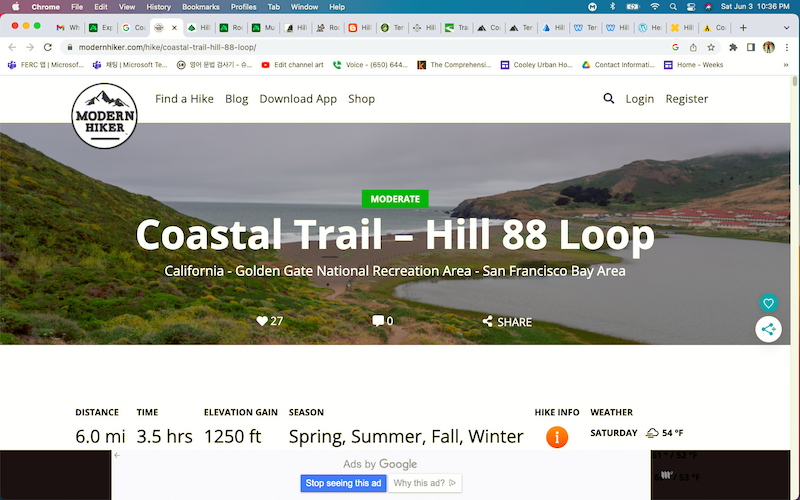Open the comments bubble showing 0

tap(383, 321)
